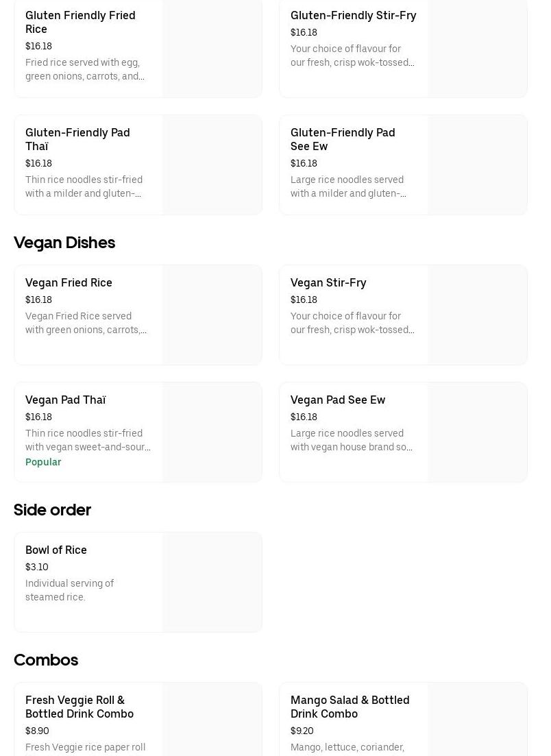This screenshot has height=756, width=551.
Task: Click the Side order section heading
Action: click(x=52, y=510)
